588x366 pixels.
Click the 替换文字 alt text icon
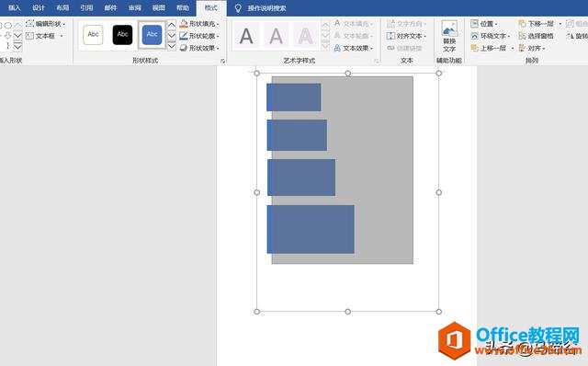[x=449, y=37]
